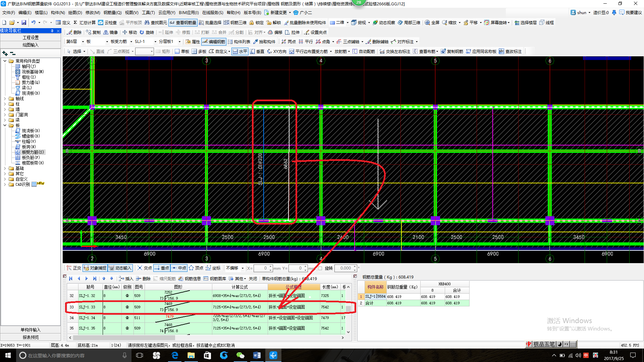Viewport: 644px width, 362px height.
Task: Click 自动配筋 auto reinforcement
Action: pyautogui.click(x=364, y=51)
